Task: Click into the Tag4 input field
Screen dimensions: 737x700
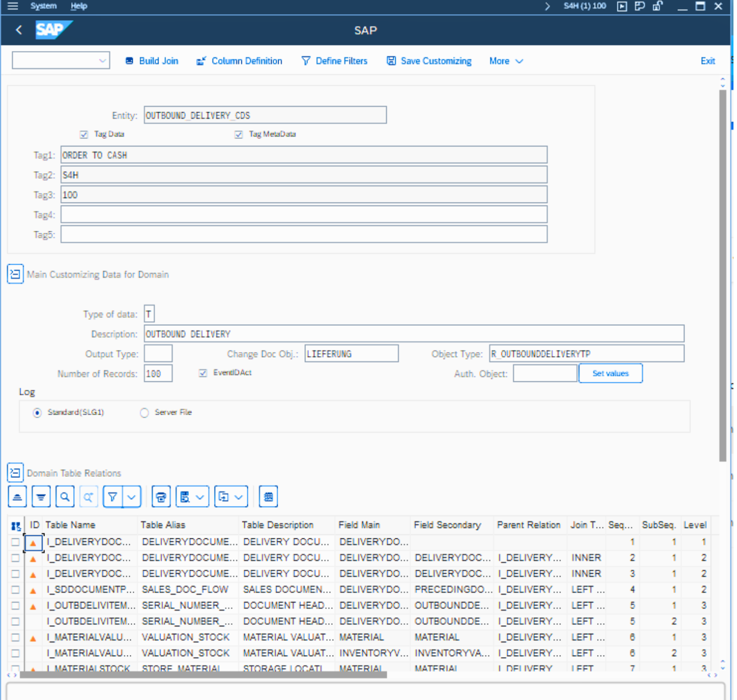Action: (x=303, y=215)
